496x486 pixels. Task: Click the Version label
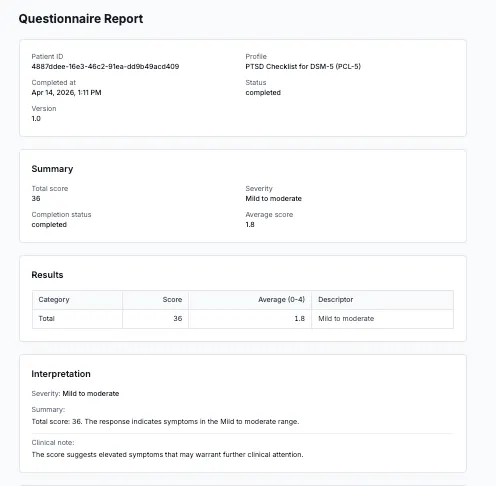[x=44, y=108]
